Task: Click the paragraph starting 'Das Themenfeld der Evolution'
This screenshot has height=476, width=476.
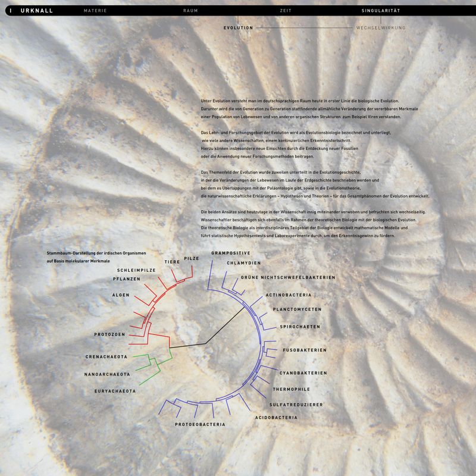Action: click(315, 184)
